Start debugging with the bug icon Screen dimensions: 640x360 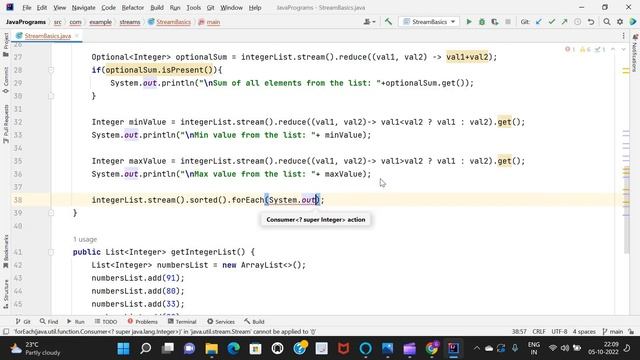click(x=482, y=22)
